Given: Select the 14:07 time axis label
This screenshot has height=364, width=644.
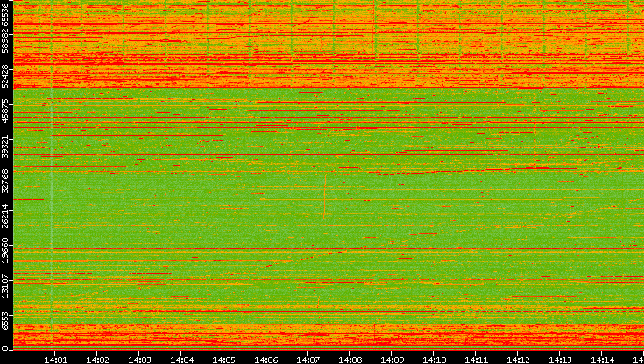Looking at the screenshot, I should click(x=308, y=359).
